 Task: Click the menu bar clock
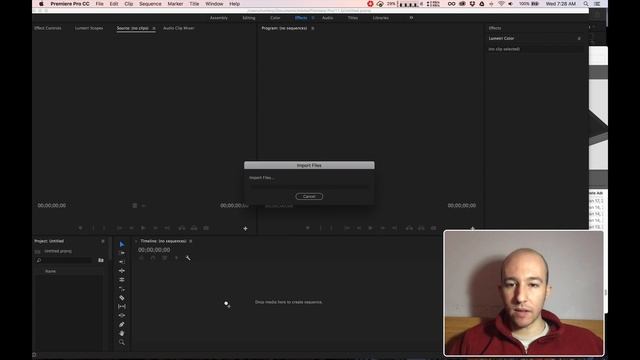click(x=561, y=4)
